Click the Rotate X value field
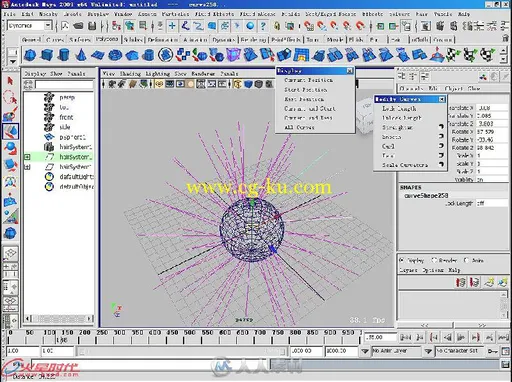The image size is (512, 382). point(492,132)
